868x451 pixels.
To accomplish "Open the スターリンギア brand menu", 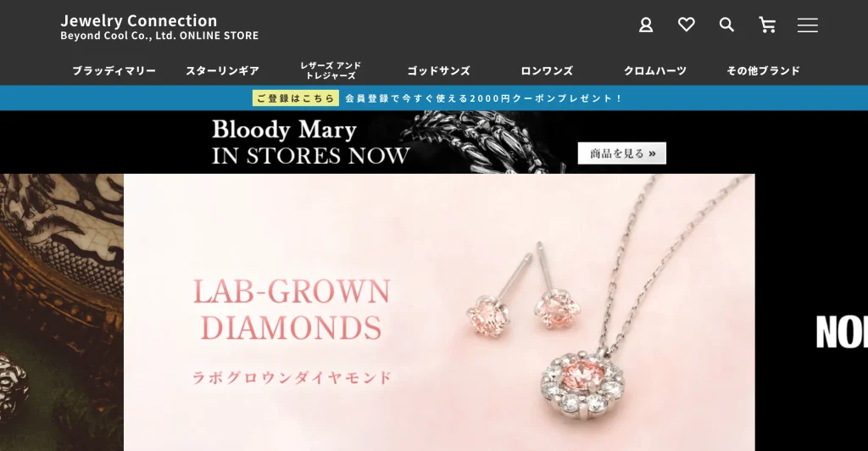I will (x=223, y=71).
